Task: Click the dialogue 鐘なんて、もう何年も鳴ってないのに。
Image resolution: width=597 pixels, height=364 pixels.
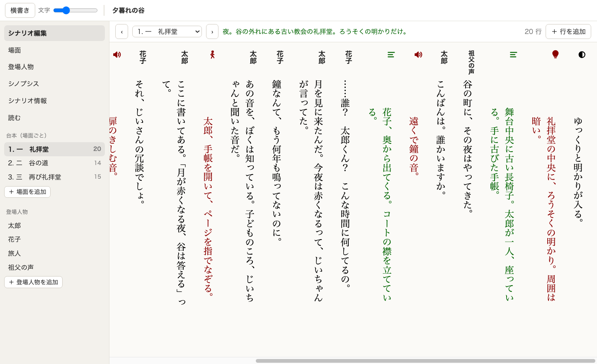Action: 277,160
